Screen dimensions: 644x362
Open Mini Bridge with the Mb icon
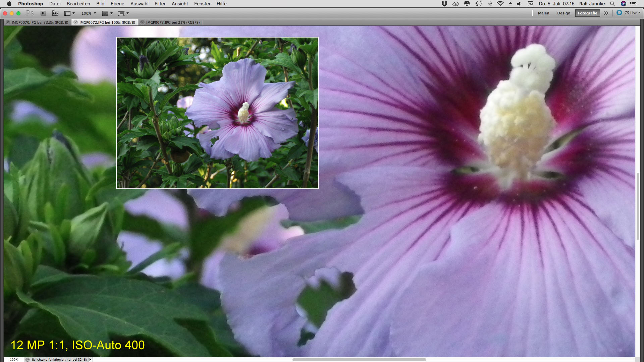pos(55,13)
